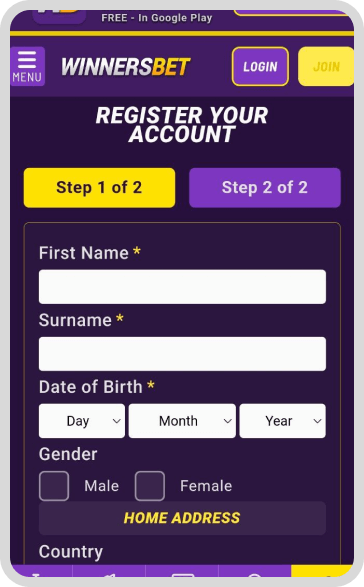Viewport: 364px width, 587px height.
Task: Focus the First Name input field
Action: [182, 287]
